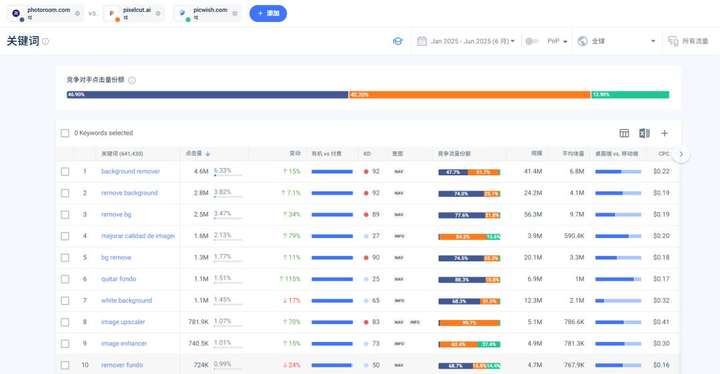
Task: Open the background remover keyword link
Action: point(130,171)
